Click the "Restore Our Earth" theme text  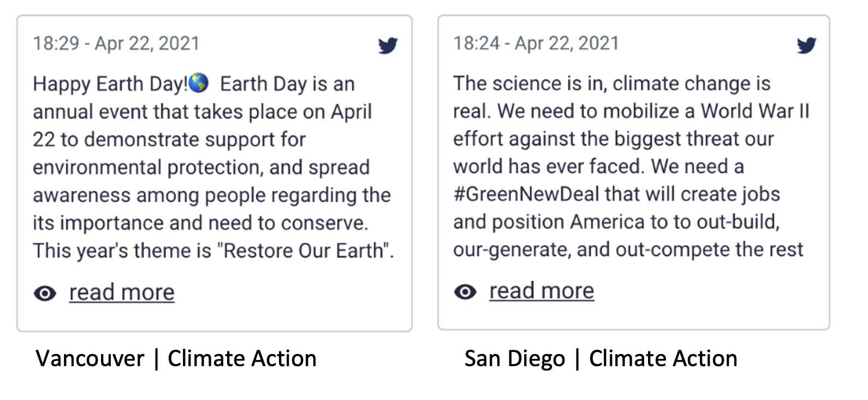pyautogui.click(x=304, y=251)
